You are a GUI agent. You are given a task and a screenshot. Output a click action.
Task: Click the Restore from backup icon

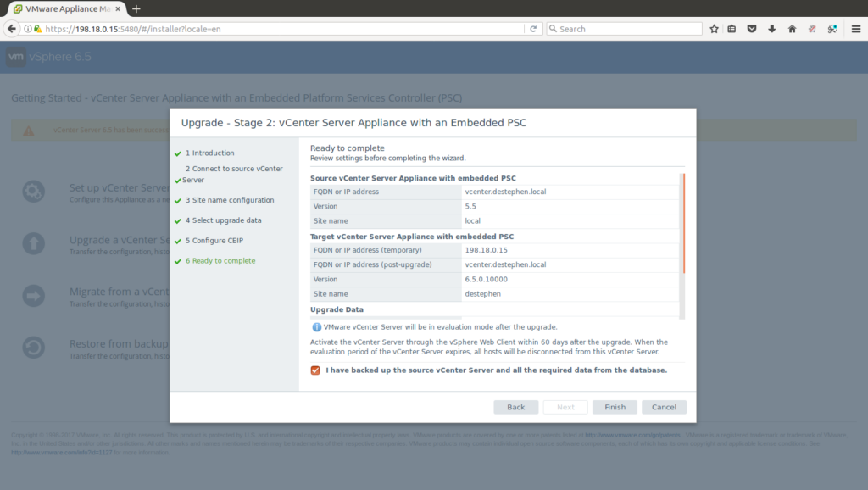[x=33, y=348]
